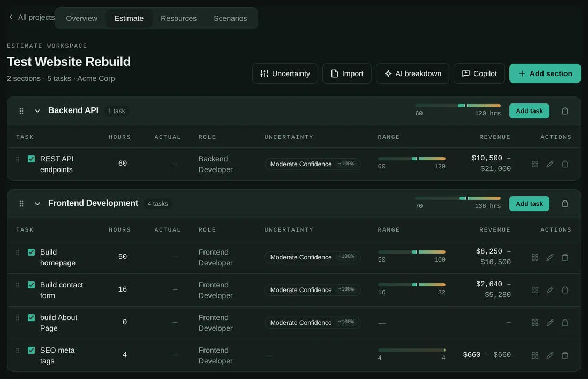The width and height of the screenshot is (588, 379).
Task: Click the '$8,250 – $16,500' revenue value
Action: coord(493,257)
